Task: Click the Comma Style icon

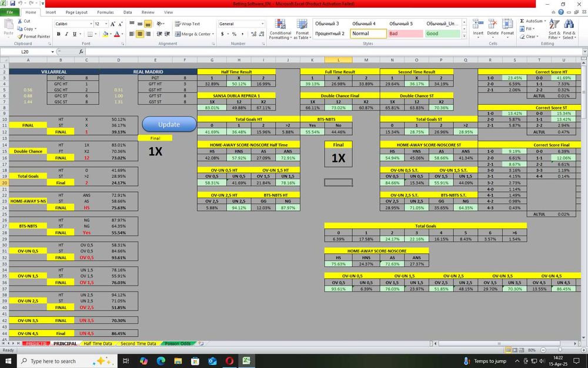Action: tap(243, 34)
